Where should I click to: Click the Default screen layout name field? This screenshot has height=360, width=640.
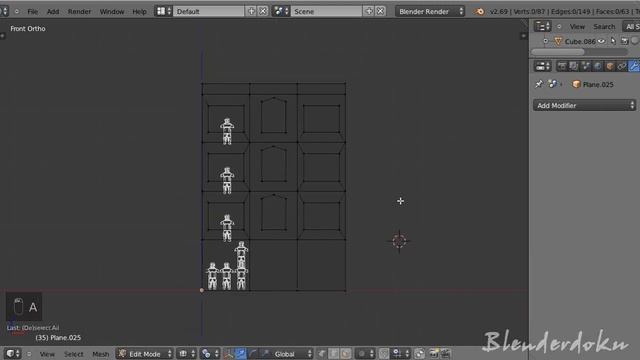tap(209, 11)
